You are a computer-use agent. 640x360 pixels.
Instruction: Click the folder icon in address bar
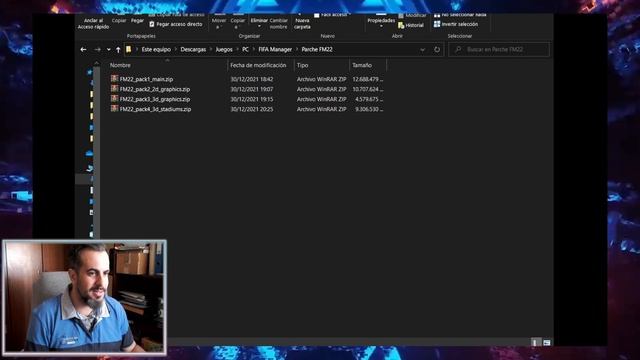[129, 49]
